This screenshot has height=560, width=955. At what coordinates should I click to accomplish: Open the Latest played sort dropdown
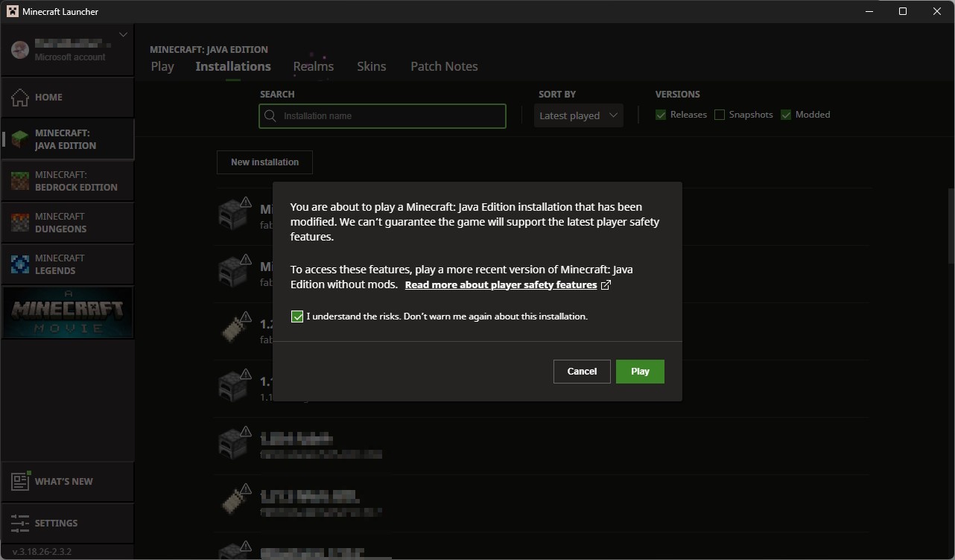coord(578,115)
